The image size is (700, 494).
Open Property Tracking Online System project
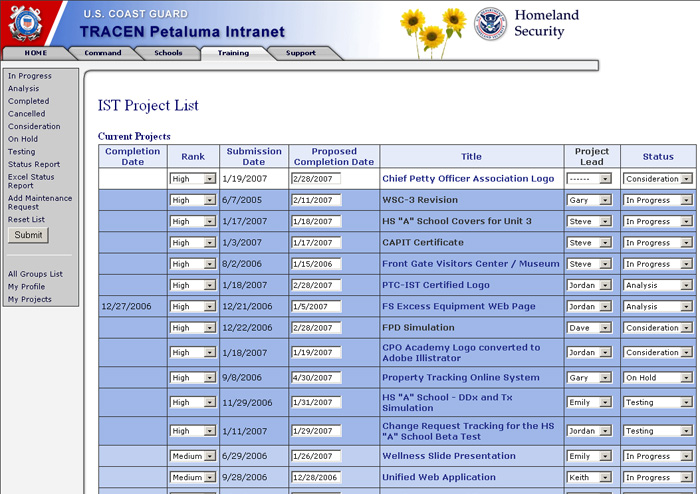coord(461,378)
